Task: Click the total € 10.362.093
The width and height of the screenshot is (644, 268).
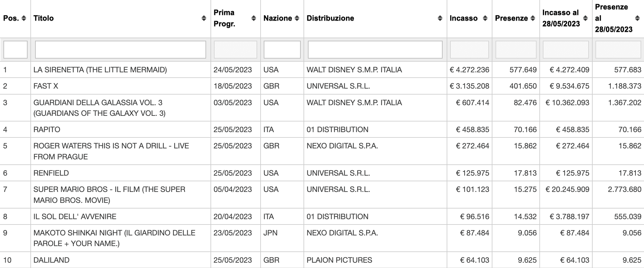Action: click(568, 102)
